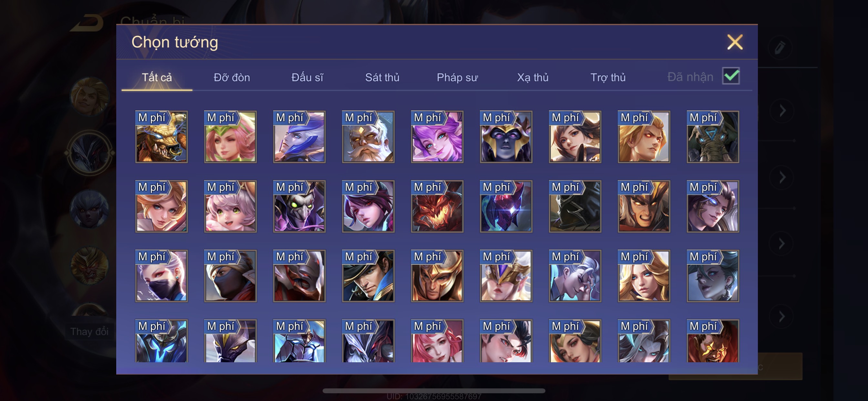Close the Chọn tướng dialog

point(735,42)
